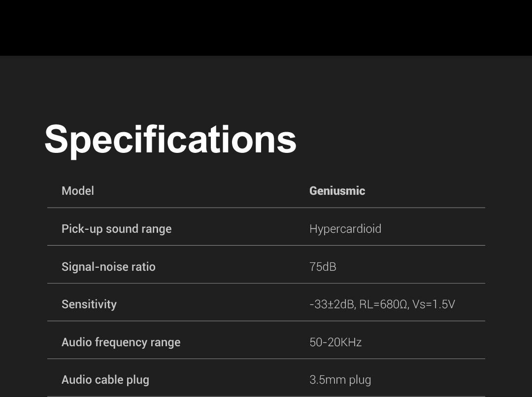The height and width of the screenshot is (397, 532).
Task: Click the 75dB value
Action: 323,267
